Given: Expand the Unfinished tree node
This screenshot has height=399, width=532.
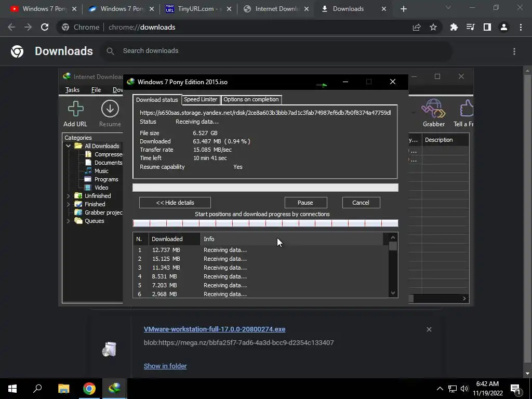Looking at the screenshot, I should tap(68, 196).
